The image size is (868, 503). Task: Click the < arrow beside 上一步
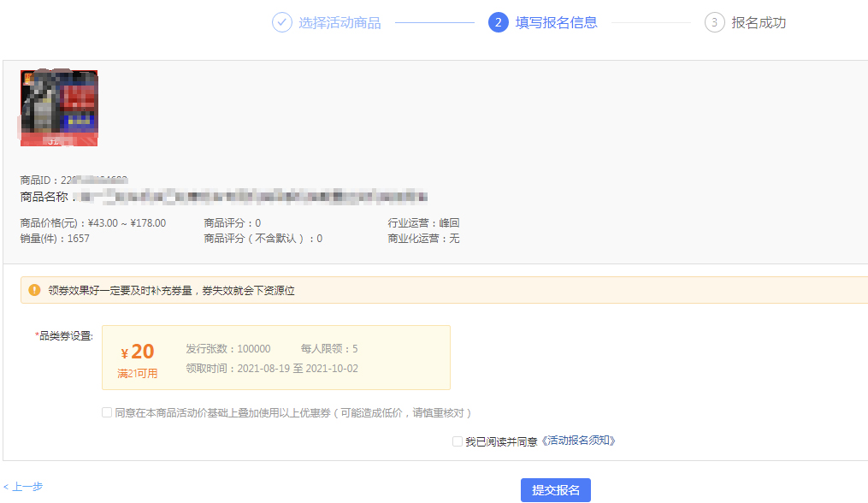tap(7, 485)
